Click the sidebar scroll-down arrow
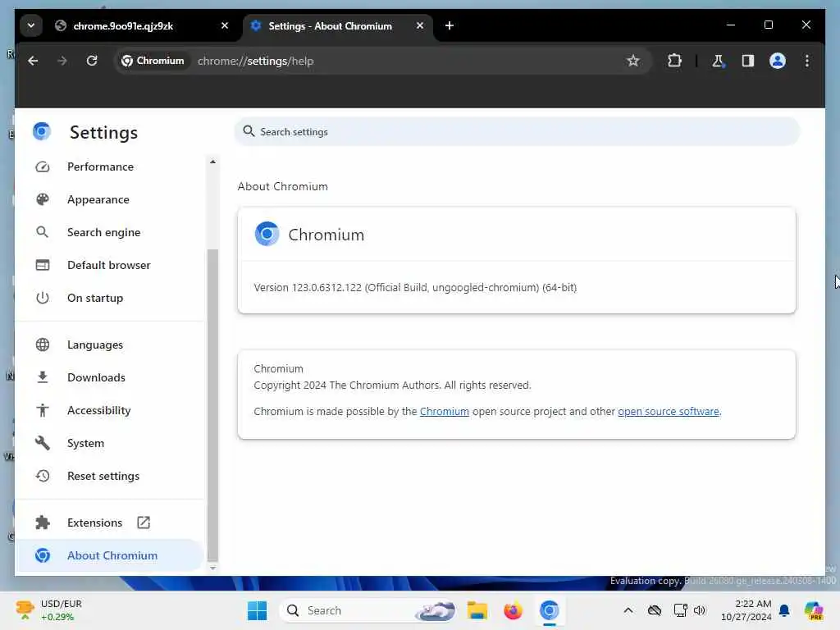840x630 pixels. click(x=212, y=568)
